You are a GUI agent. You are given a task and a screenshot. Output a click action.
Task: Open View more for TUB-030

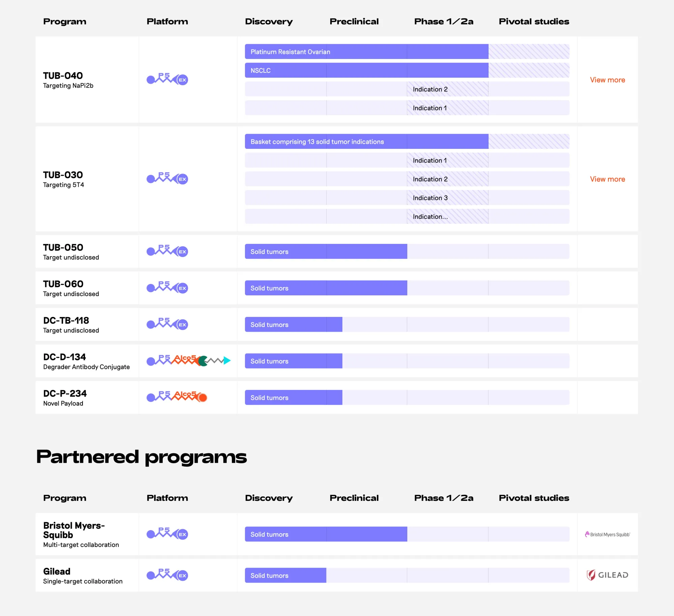pos(607,179)
